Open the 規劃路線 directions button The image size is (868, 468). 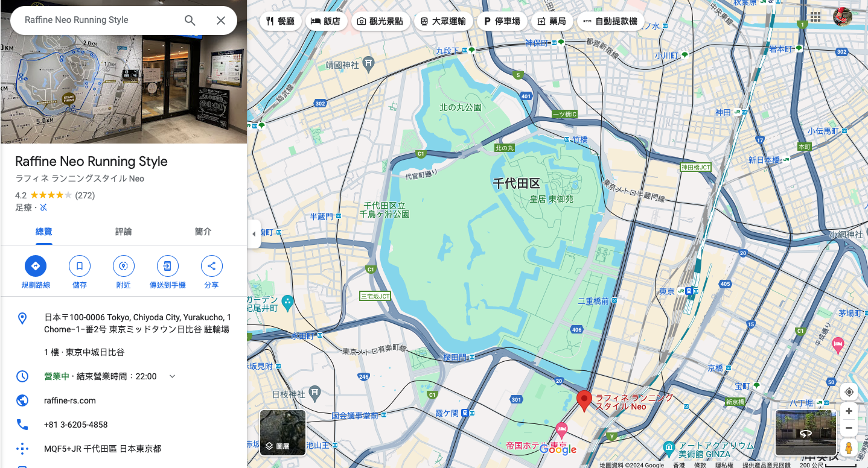[36, 266]
